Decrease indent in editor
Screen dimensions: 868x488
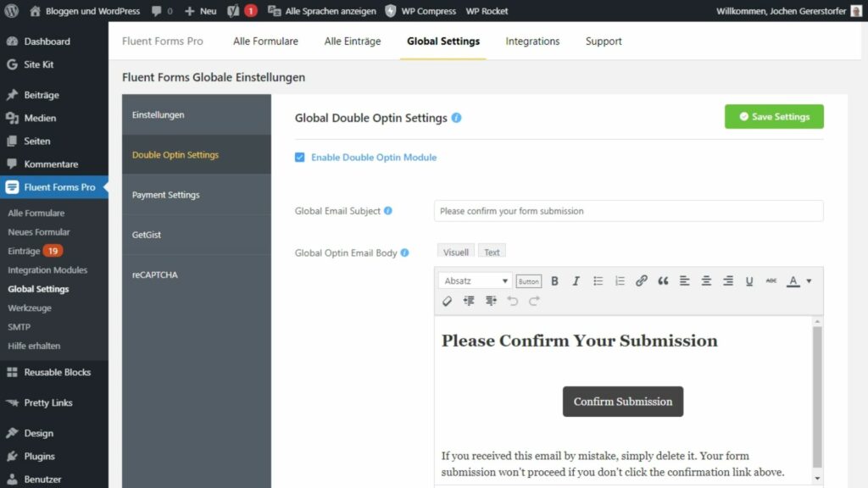tap(469, 301)
